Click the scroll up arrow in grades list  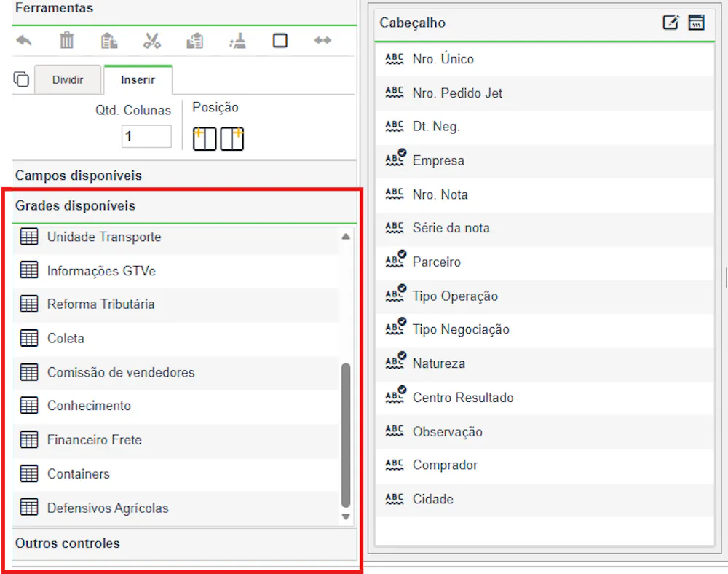coord(346,237)
